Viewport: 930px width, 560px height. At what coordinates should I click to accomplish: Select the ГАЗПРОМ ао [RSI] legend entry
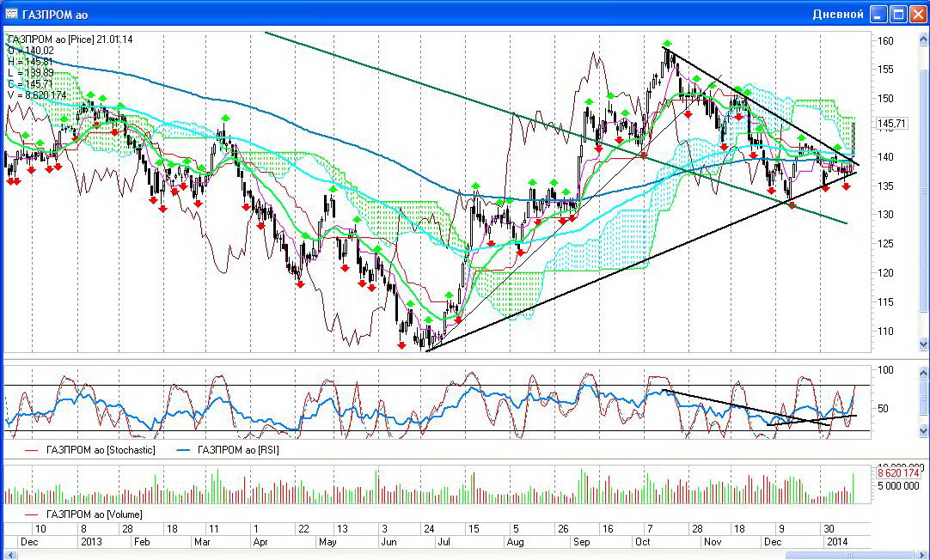click(x=228, y=450)
